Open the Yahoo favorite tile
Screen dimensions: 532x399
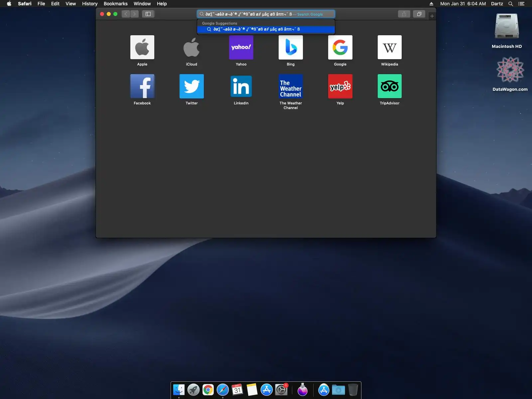click(241, 47)
